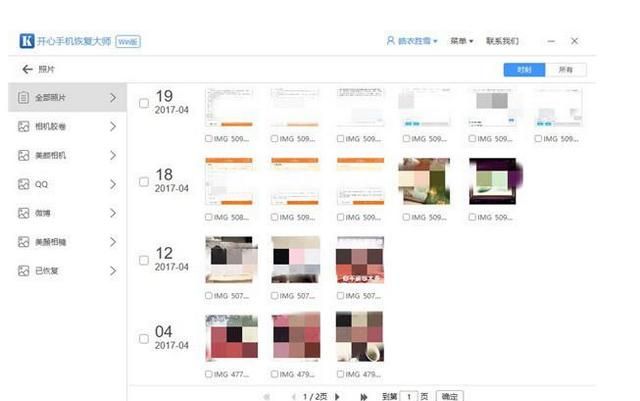Switch to the blue highlighted view tab
Image resolution: width=640 pixels, height=401 pixels.
524,70
